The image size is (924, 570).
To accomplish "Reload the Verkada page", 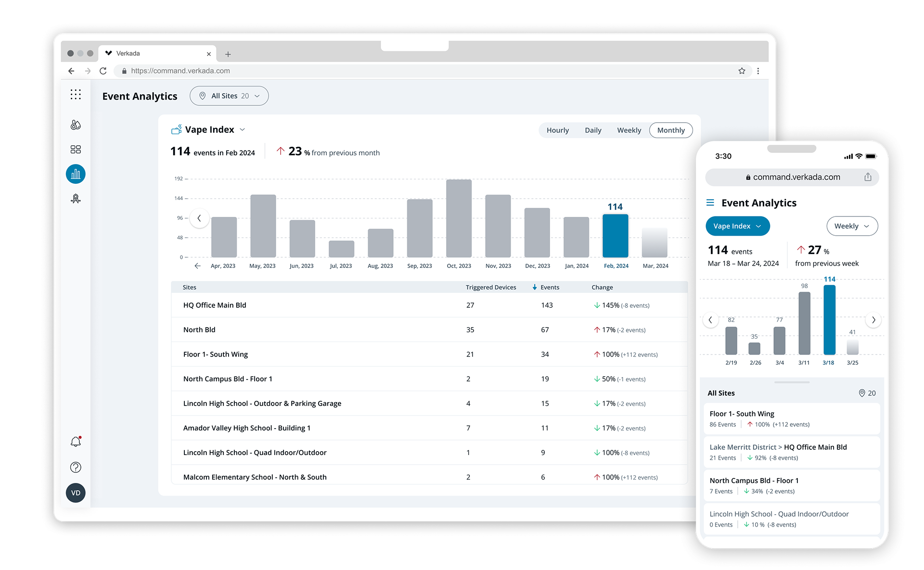I will [103, 71].
